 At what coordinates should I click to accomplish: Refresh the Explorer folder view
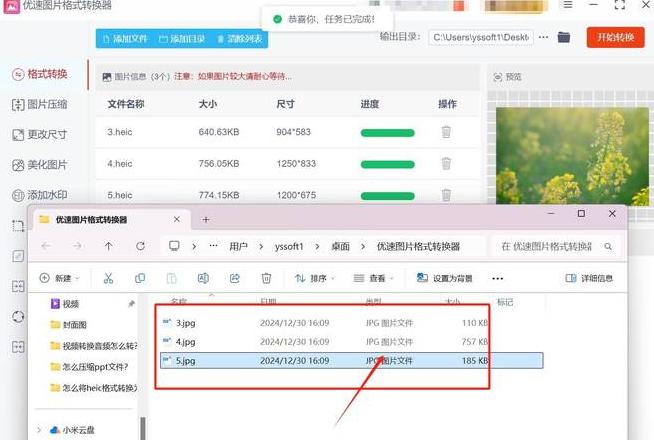click(140, 246)
